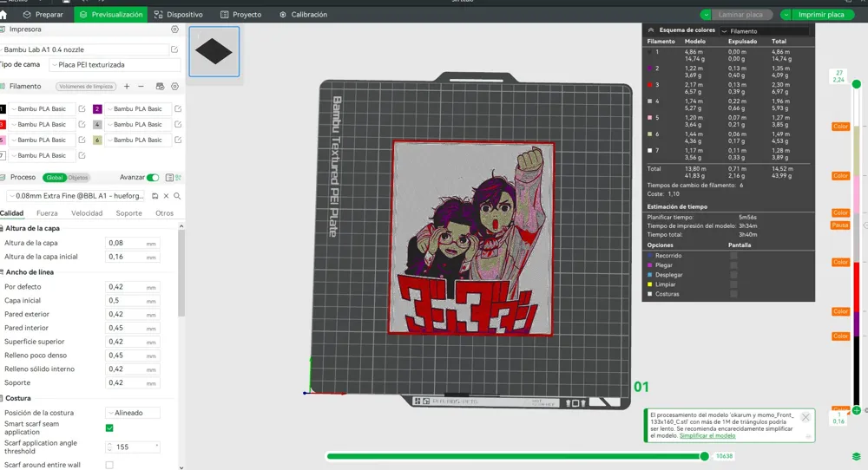The width and height of the screenshot is (868, 470).
Task: Expand the Posición de la costura dropdown
Action: click(132, 413)
